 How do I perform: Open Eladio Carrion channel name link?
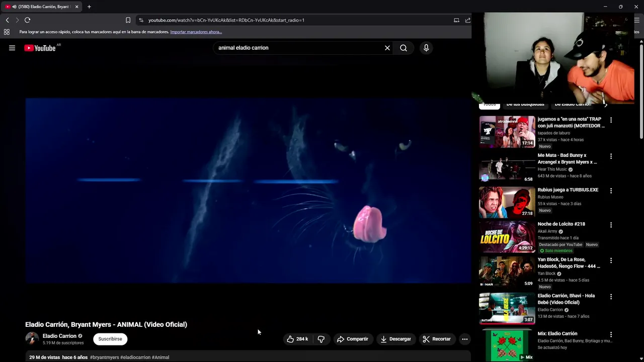click(x=59, y=336)
